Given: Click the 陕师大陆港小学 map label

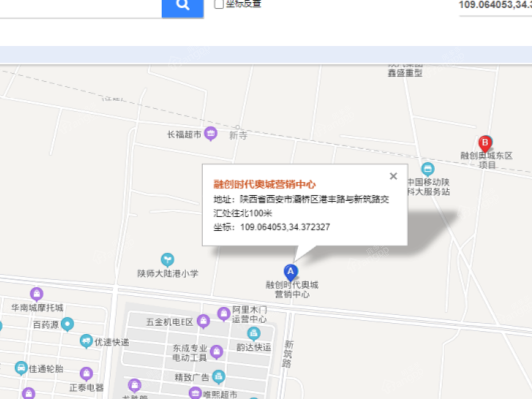Looking at the screenshot, I should 168,274.
